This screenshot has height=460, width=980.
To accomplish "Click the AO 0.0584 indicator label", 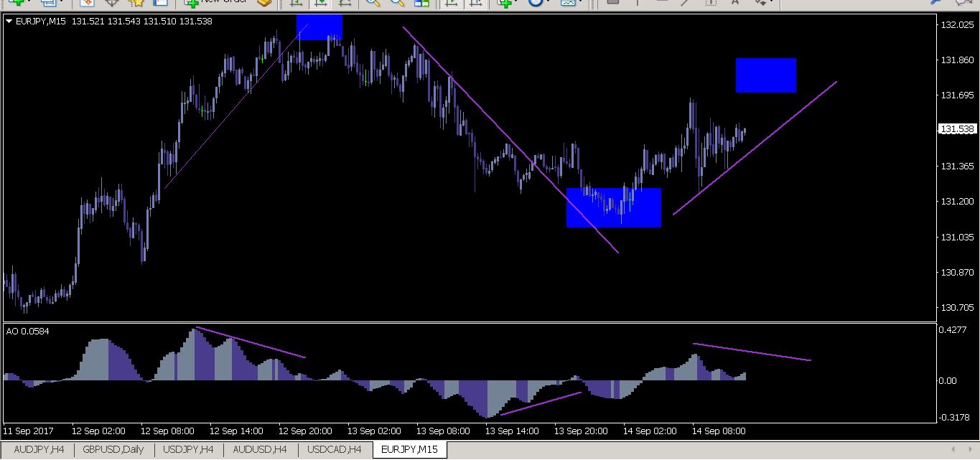I will pyautogui.click(x=27, y=332).
